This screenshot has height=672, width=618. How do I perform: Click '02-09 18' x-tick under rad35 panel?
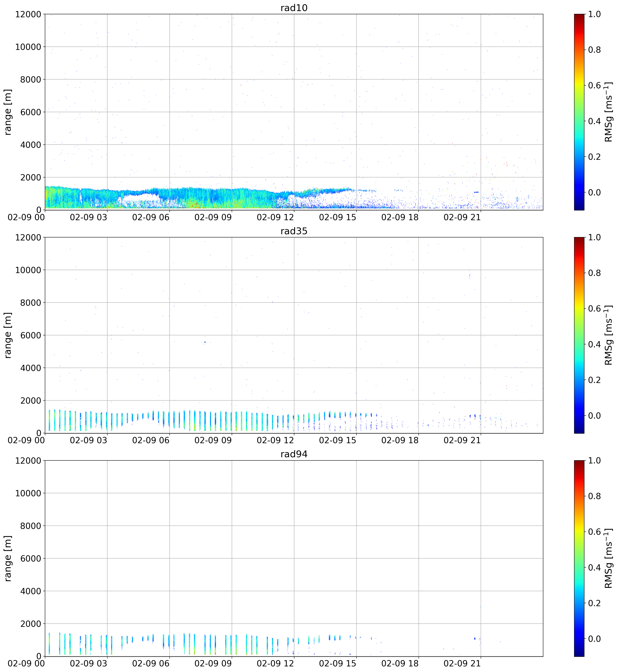click(400, 440)
